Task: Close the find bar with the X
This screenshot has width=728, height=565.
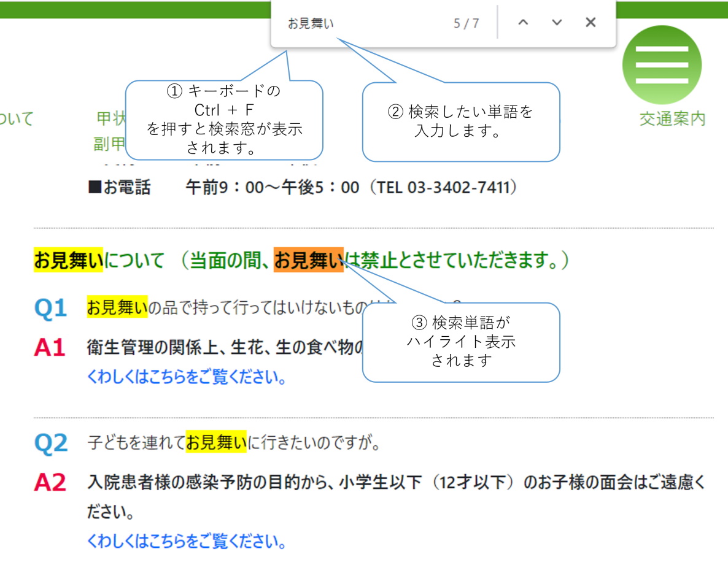Action: [x=591, y=23]
